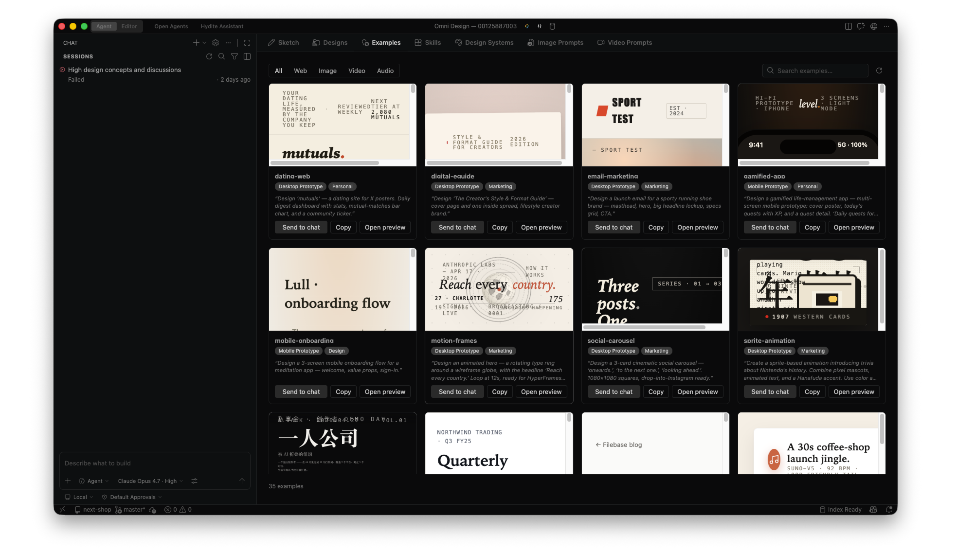The width and height of the screenshot is (980, 551).
Task: Open the notifications bell in status bar
Action: [x=889, y=510]
